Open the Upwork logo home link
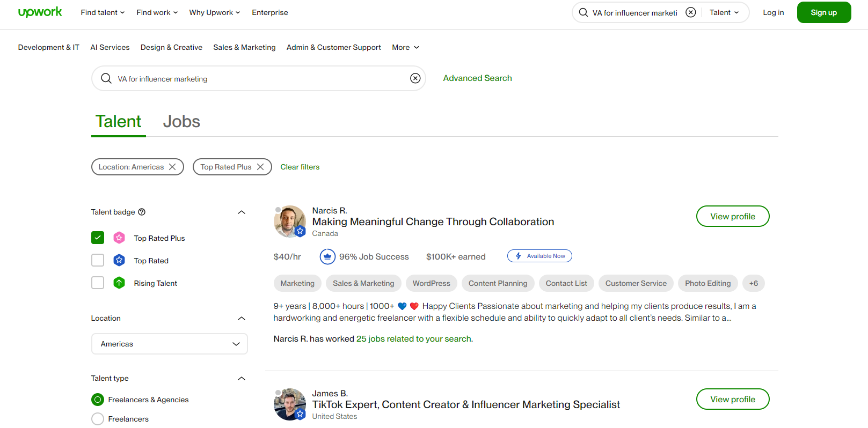 point(40,12)
